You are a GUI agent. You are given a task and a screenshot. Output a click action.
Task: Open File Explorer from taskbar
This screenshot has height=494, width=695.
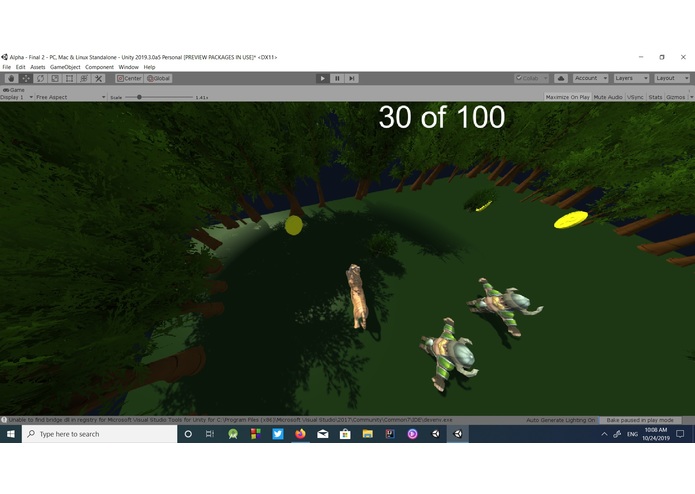pyautogui.click(x=367, y=434)
